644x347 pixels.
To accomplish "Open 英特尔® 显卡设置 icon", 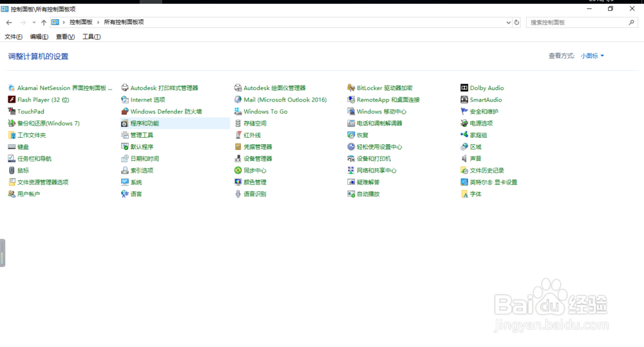I will point(464,182).
